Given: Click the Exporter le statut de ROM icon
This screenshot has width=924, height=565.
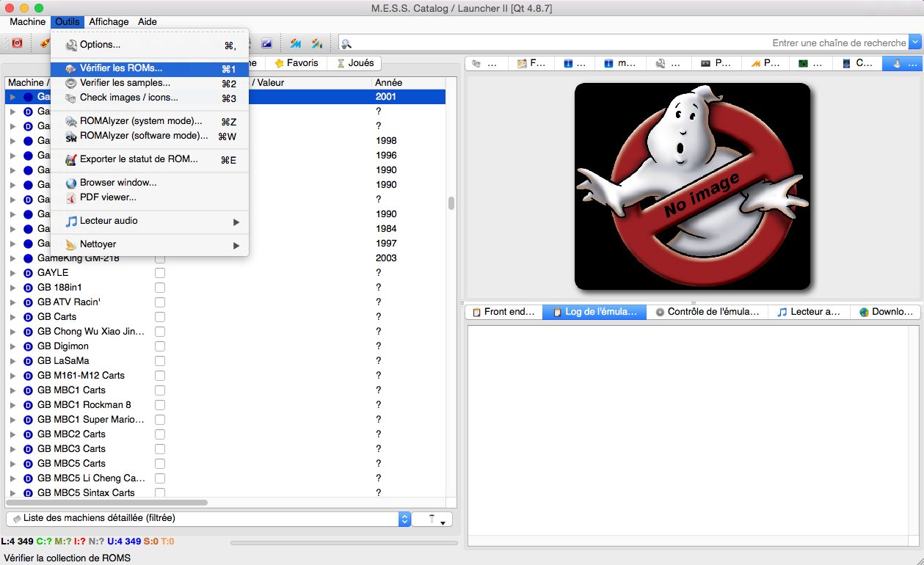Looking at the screenshot, I should click(71, 159).
